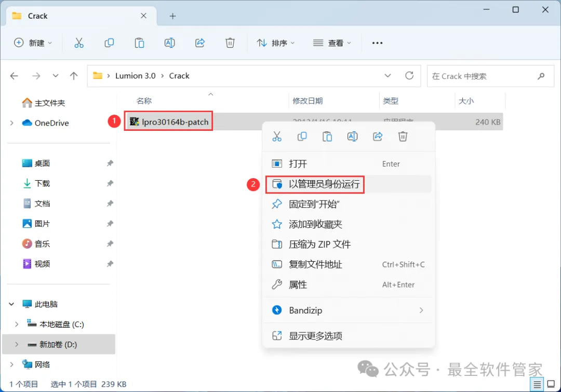Open recent locations dropdown chevron
This screenshot has width=561, height=392.
[56, 76]
